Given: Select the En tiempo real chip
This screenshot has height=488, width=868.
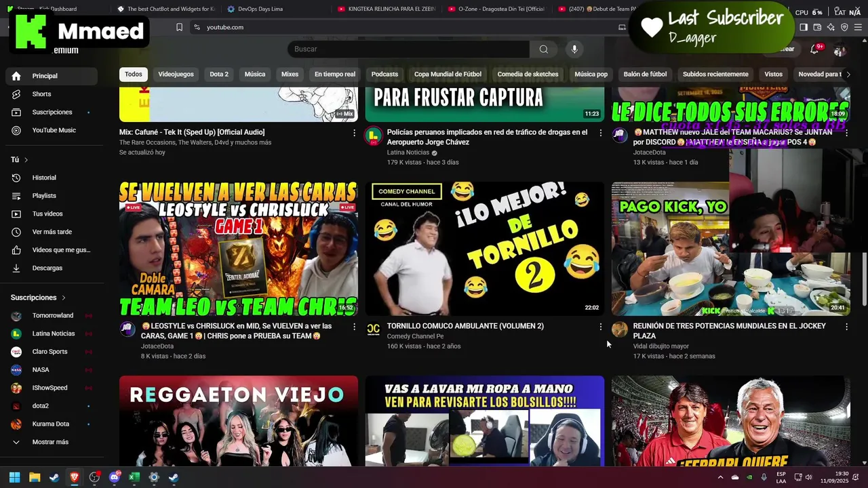Looking at the screenshot, I should 335,75.
